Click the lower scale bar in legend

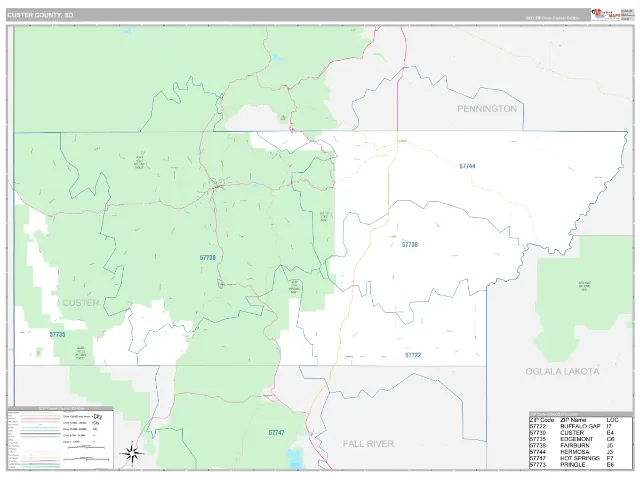pos(87,459)
